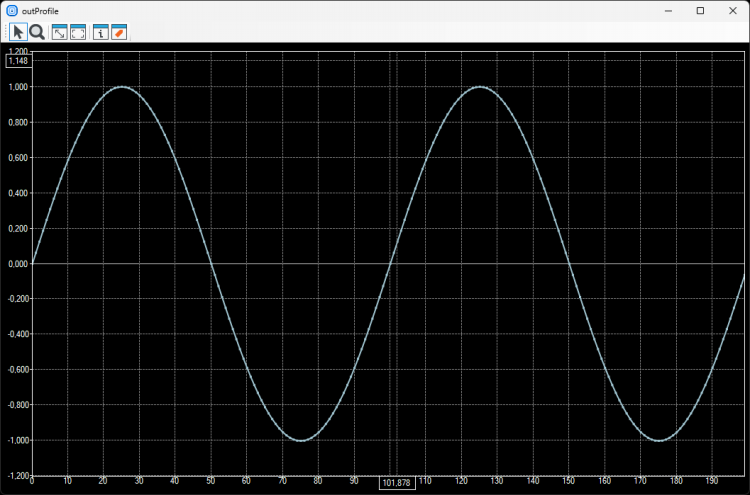This screenshot has height=495, width=750.
Task: Open the info window icon
Action: point(100,33)
